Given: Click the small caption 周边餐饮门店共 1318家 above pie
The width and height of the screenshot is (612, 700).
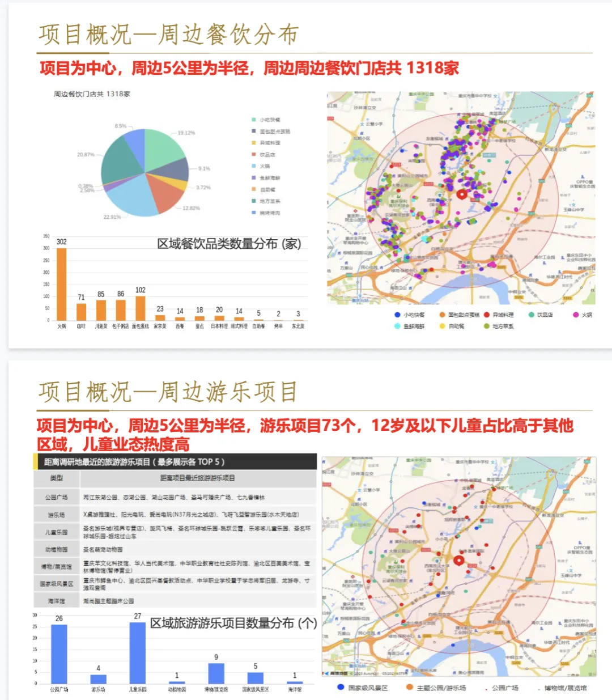Looking at the screenshot, I should coord(92,94).
